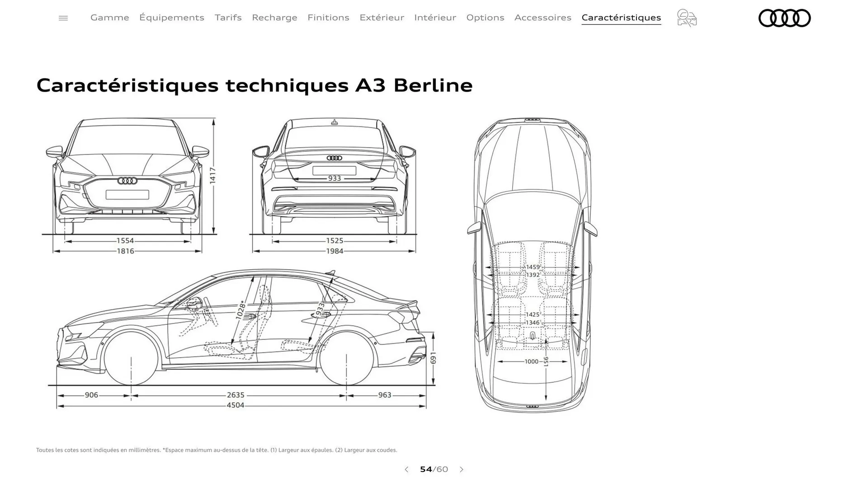The image size is (868, 488).
Task: Toggle to the Caractéristiques section
Action: point(621,18)
